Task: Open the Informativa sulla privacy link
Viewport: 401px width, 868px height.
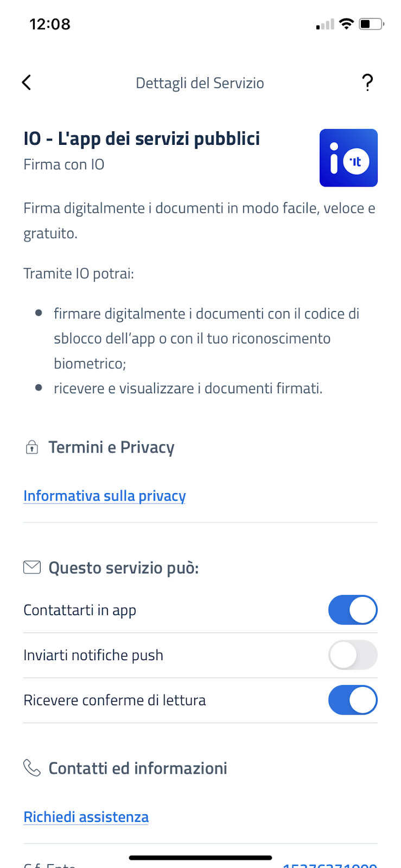Action: tap(105, 496)
